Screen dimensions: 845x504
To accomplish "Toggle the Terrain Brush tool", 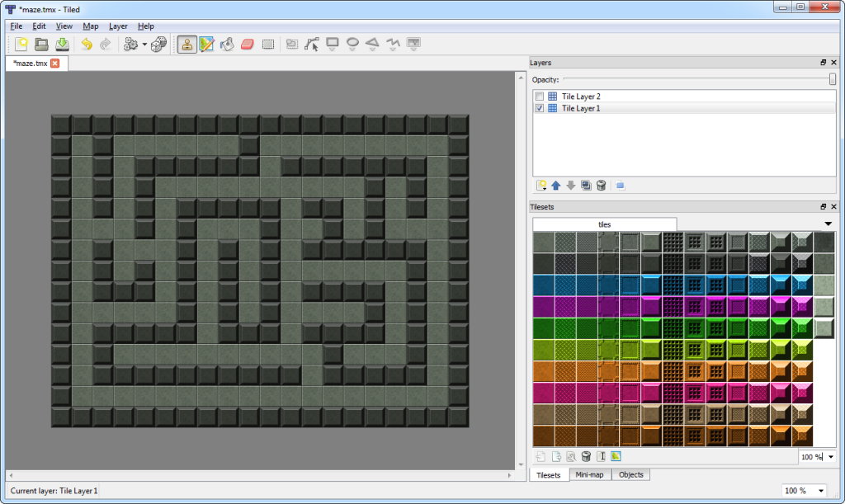I will coord(207,45).
